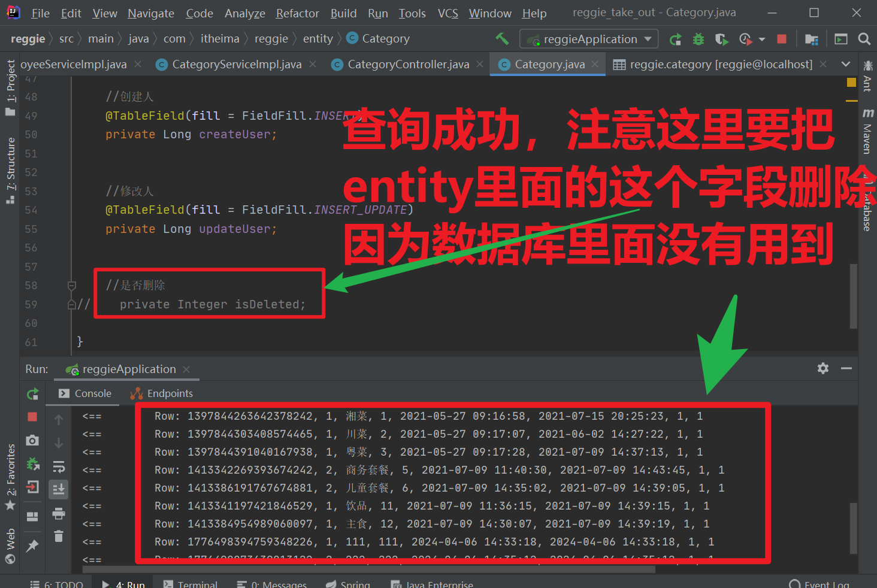Open the TODO tool window button
The image size is (877, 588).
coord(56,584)
